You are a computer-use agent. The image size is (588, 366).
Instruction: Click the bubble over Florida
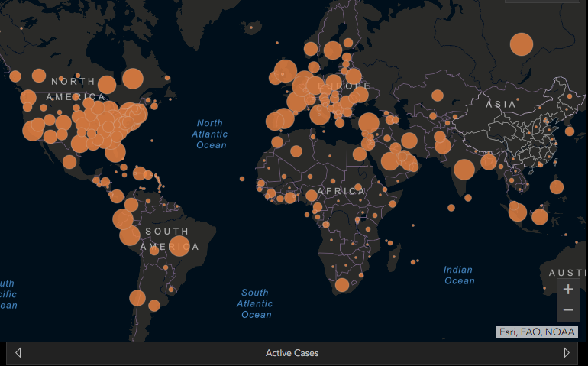point(115,152)
